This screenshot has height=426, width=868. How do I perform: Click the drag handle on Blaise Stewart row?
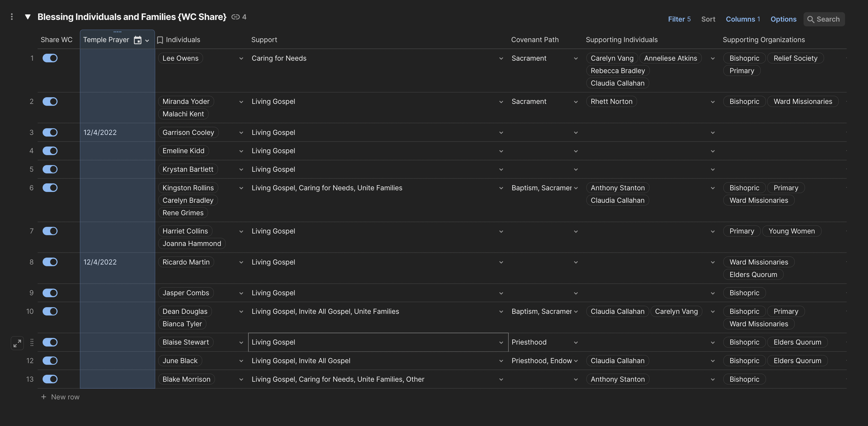[x=32, y=342]
